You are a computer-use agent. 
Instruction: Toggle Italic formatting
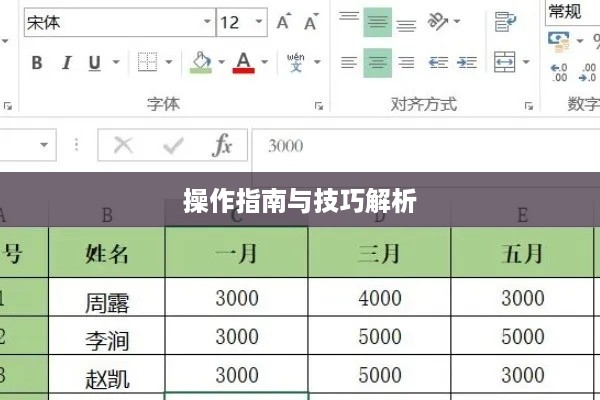(67, 62)
